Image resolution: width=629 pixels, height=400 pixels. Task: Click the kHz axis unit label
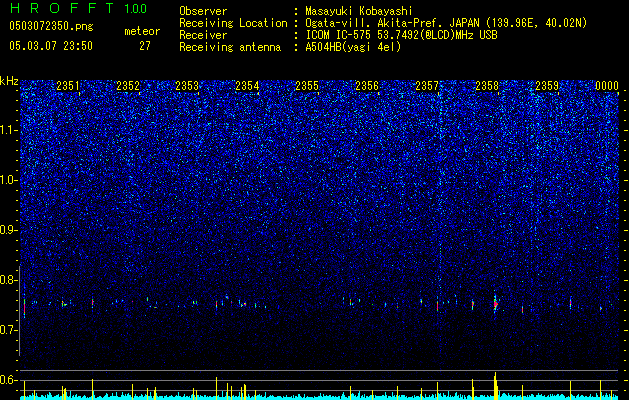[x=9, y=81]
